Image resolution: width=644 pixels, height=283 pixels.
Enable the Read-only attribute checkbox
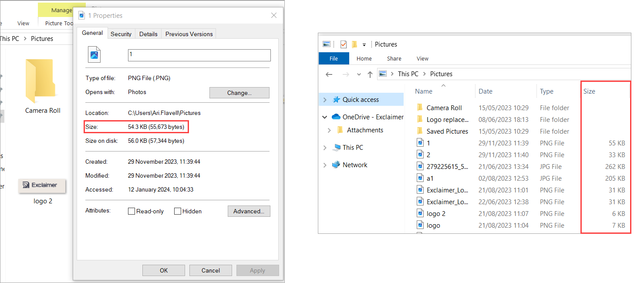click(x=131, y=211)
